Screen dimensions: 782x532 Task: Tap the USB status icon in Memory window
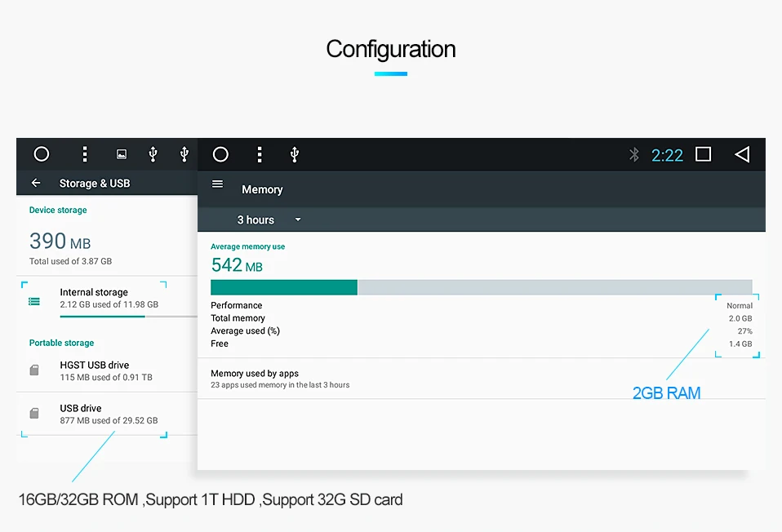coord(294,154)
